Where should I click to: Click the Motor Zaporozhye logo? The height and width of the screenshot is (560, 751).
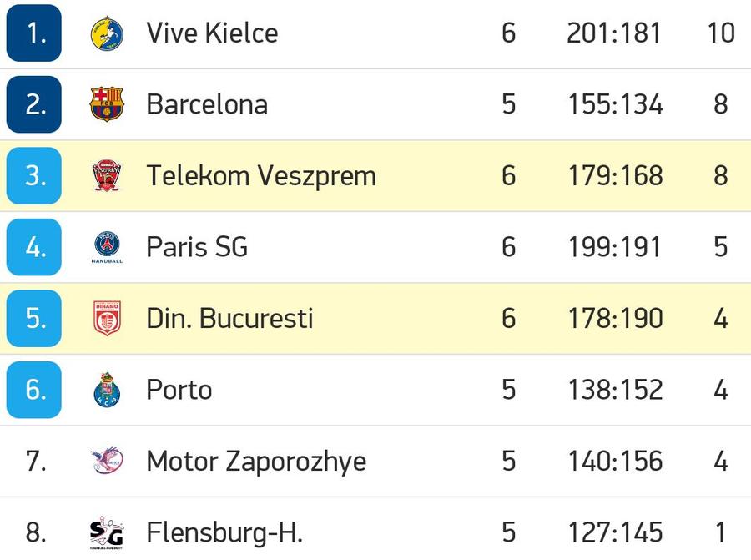(x=107, y=461)
